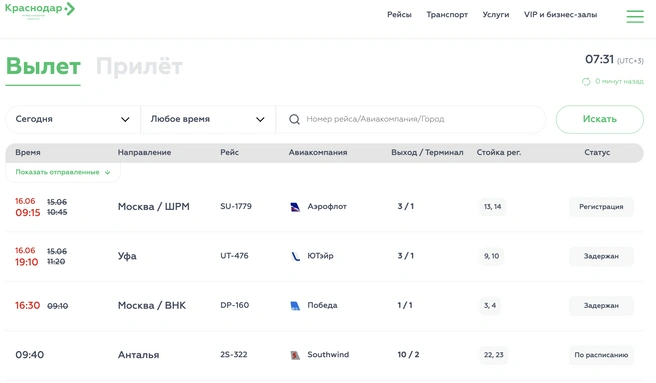656x383 pixels.
Task: Click destination Уфа
Action: 127,256
